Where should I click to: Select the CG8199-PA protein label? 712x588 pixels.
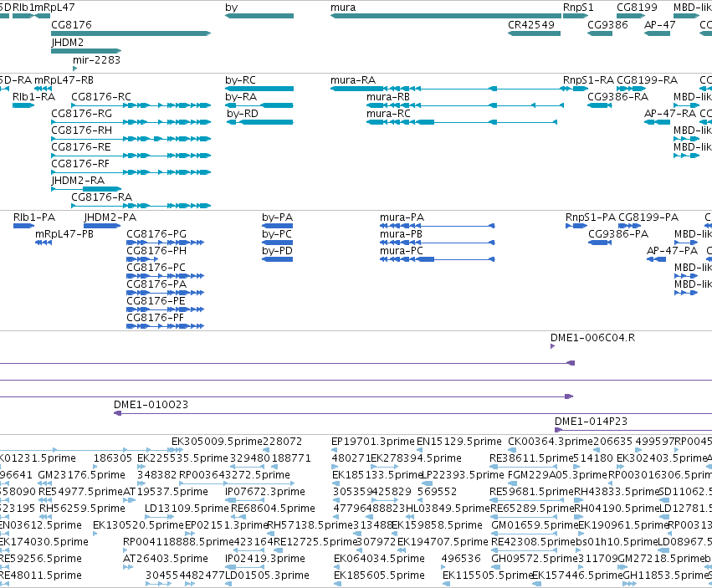[x=648, y=217]
